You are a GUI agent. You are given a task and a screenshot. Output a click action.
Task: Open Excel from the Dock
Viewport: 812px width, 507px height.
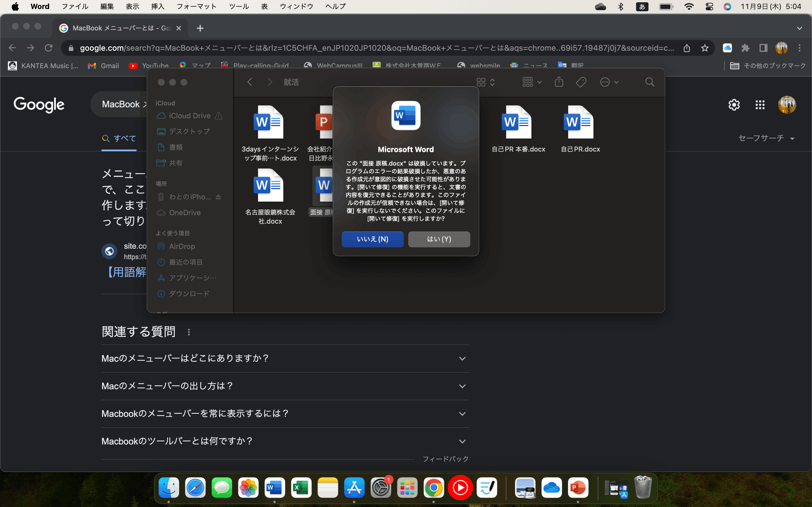(x=301, y=488)
